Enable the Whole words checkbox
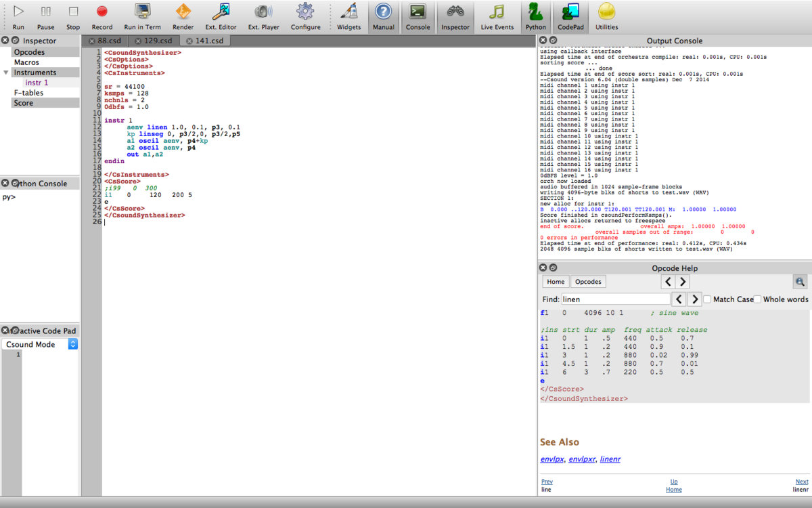812x508 pixels. point(758,299)
